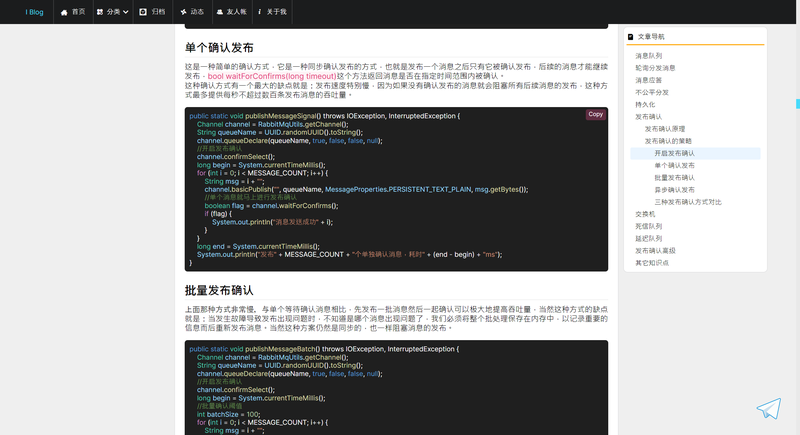The height and width of the screenshot is (435, 800).
Task: Click the paper plane back-to-top icon
Action: pos(769,408)
